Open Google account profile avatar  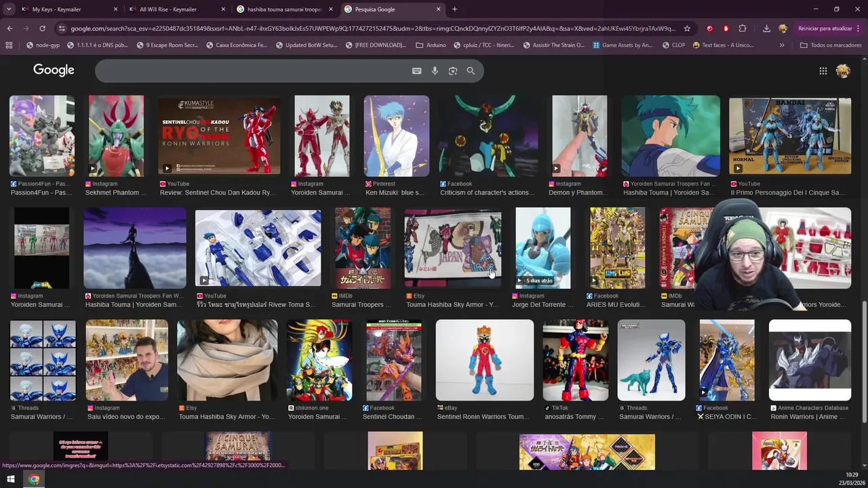(x=843, y=70)
